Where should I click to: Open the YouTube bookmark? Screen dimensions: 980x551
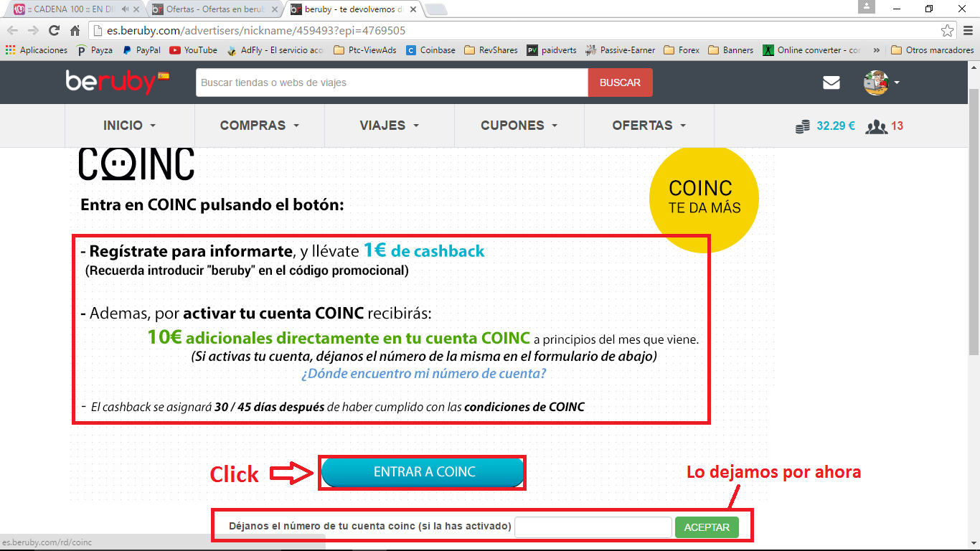click(194, 50)
